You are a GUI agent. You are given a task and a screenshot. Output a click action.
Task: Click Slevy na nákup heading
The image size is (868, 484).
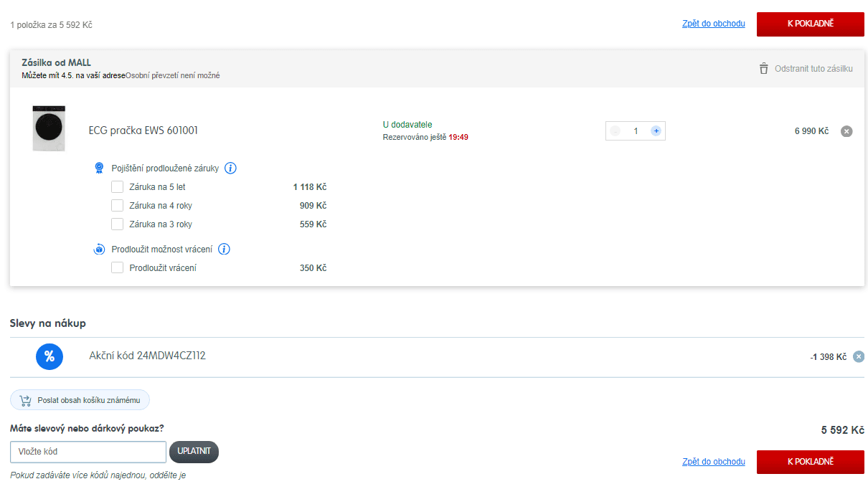pyautogui.click(x=48, y=323)
